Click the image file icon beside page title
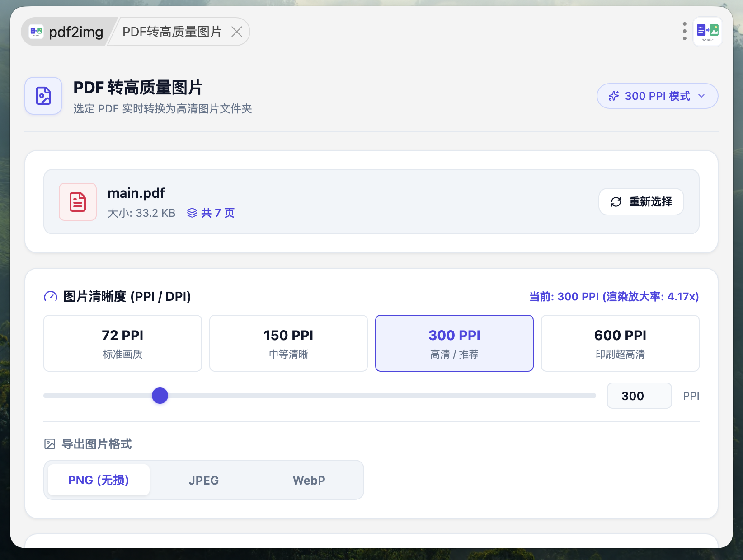 (x=43, y=96)
